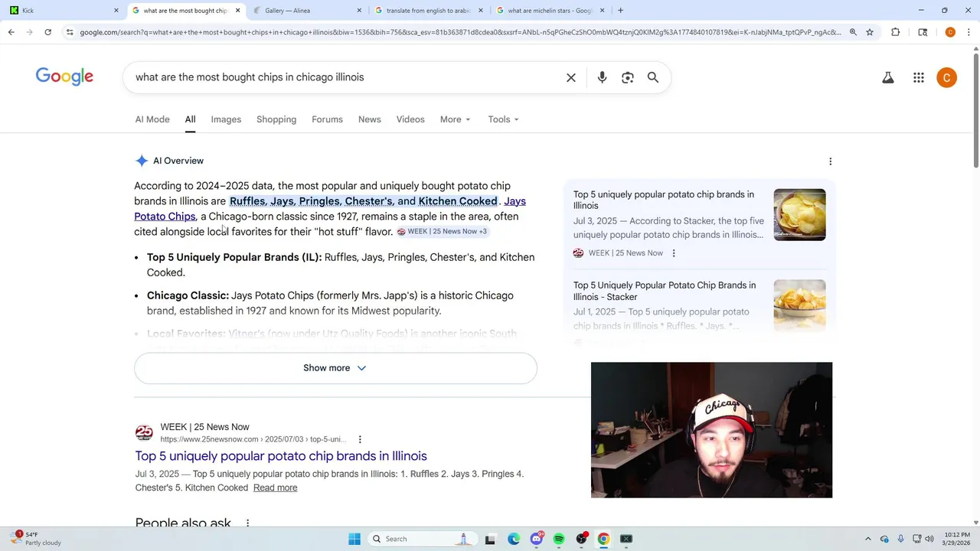
Task: Open the Chrome three-dot menu
Action: pyautogui.click(x=969, y=32)
